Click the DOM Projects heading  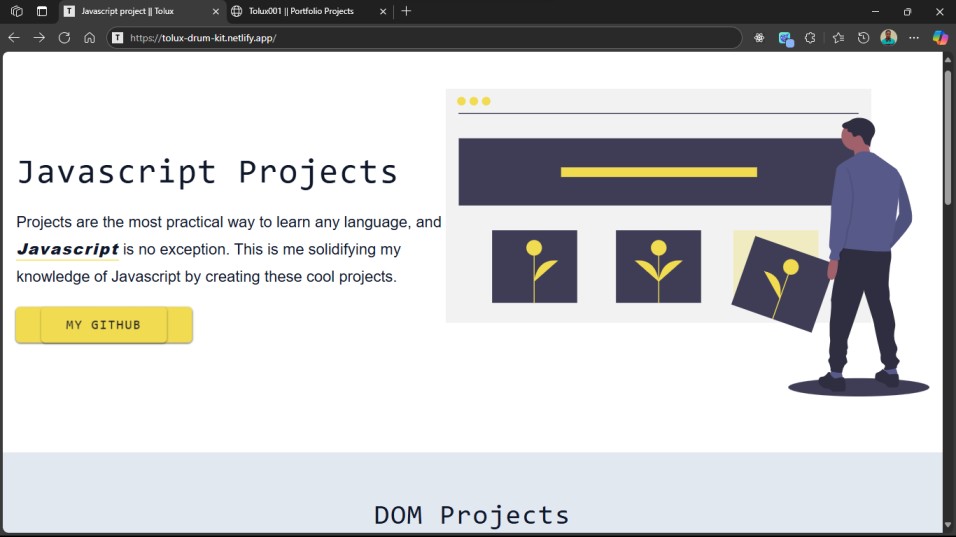(x=471, y=515)
